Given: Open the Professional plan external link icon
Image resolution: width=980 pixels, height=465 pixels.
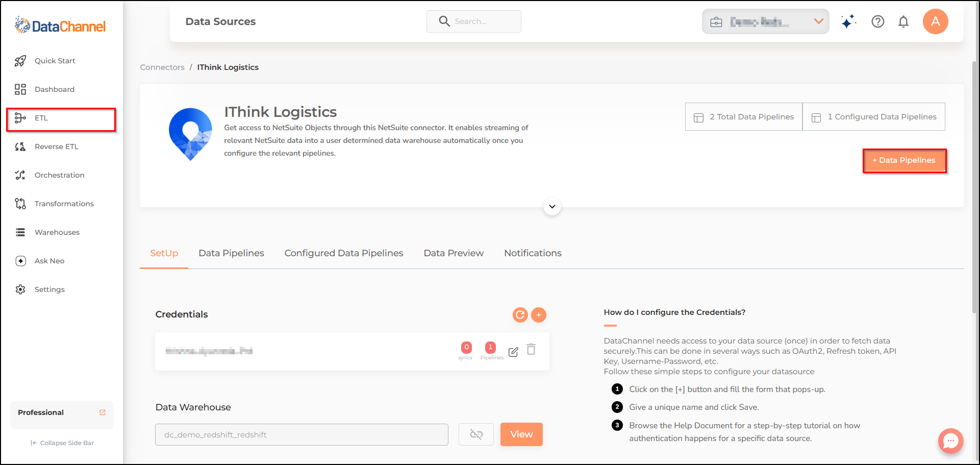Looking at the screenshot, I should tap(103, 412).
